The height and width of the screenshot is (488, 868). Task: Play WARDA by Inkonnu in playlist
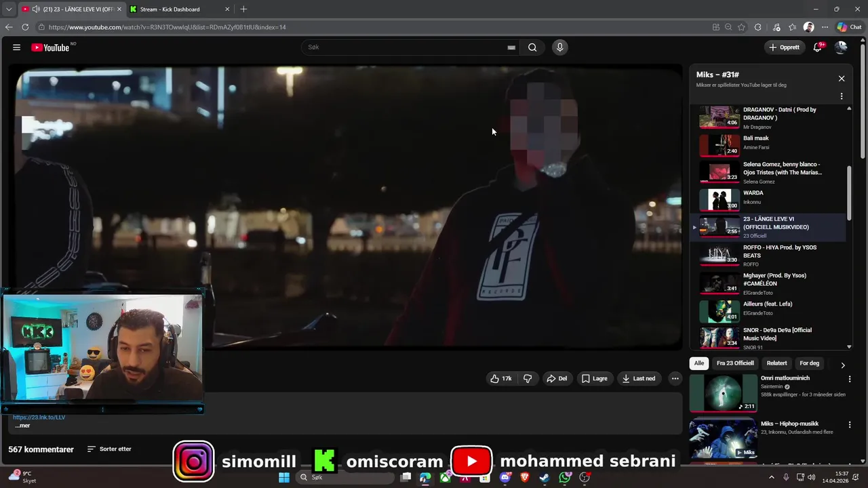769,199
